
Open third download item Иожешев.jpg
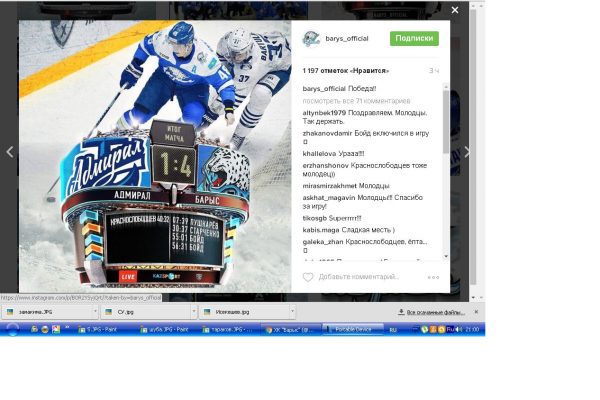[x=245, y=312]
